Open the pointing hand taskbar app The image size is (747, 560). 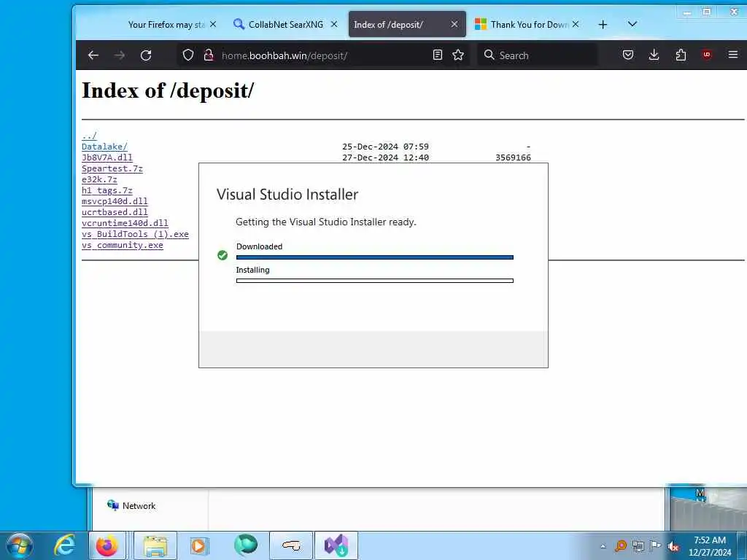point(291,545)
